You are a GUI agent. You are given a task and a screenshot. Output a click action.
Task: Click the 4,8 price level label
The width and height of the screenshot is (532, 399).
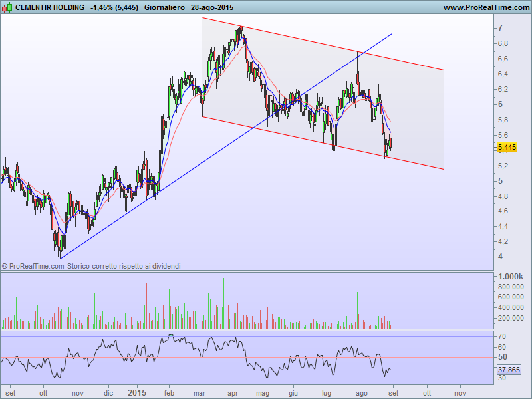coord(503,196)
